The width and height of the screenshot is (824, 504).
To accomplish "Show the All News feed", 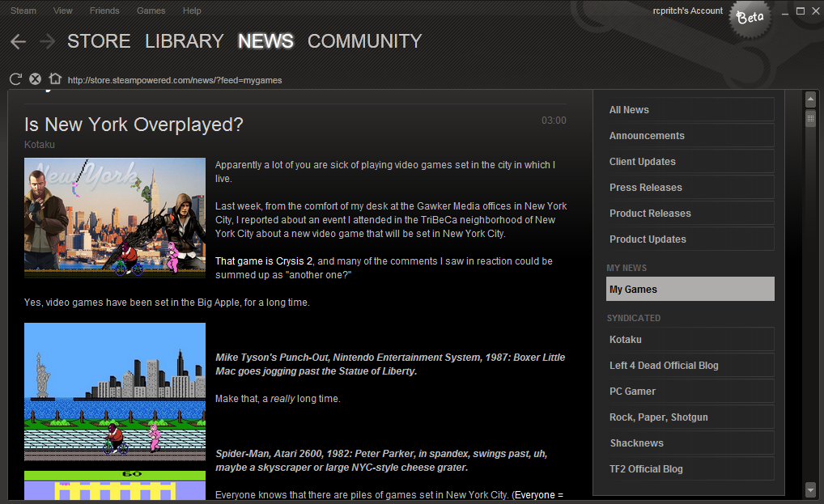I will coord(690,110).
